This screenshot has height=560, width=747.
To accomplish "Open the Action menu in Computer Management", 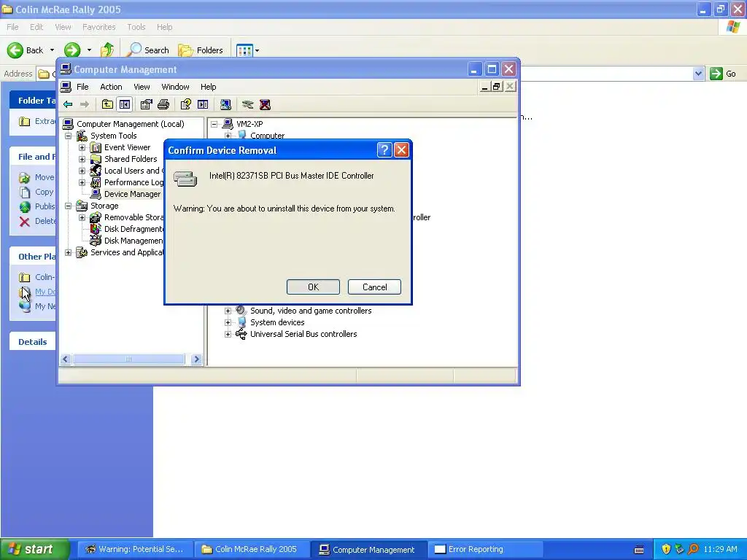I will [111, 87].
